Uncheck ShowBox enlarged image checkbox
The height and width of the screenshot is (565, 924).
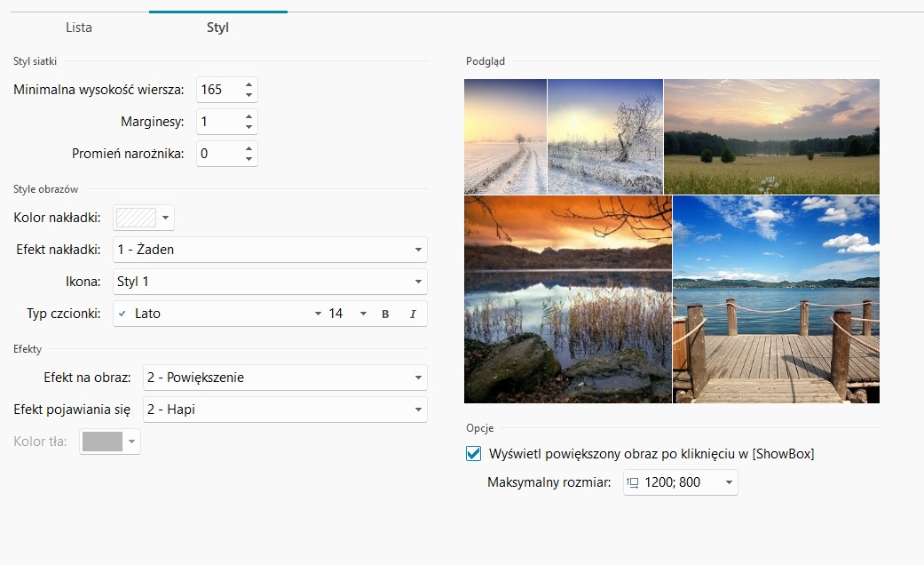474,453
